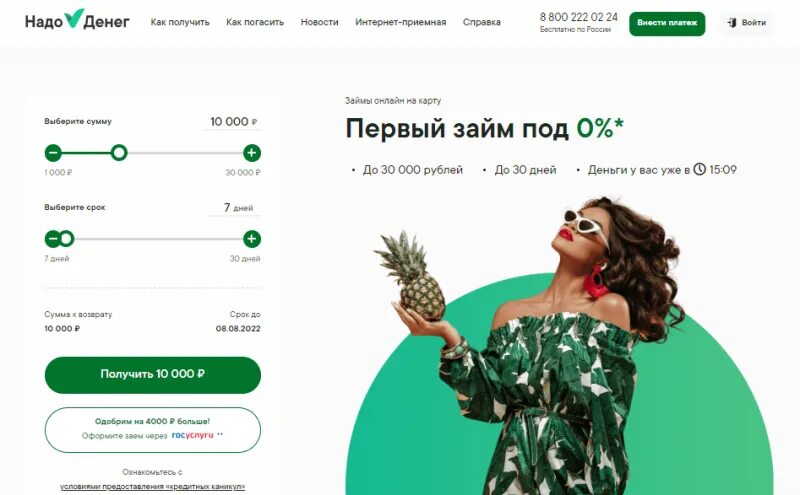This screenshot has width=800, height=495.
Task: Open the Как получить menu item
Action: pyautogui.click(x=180, y=22)
